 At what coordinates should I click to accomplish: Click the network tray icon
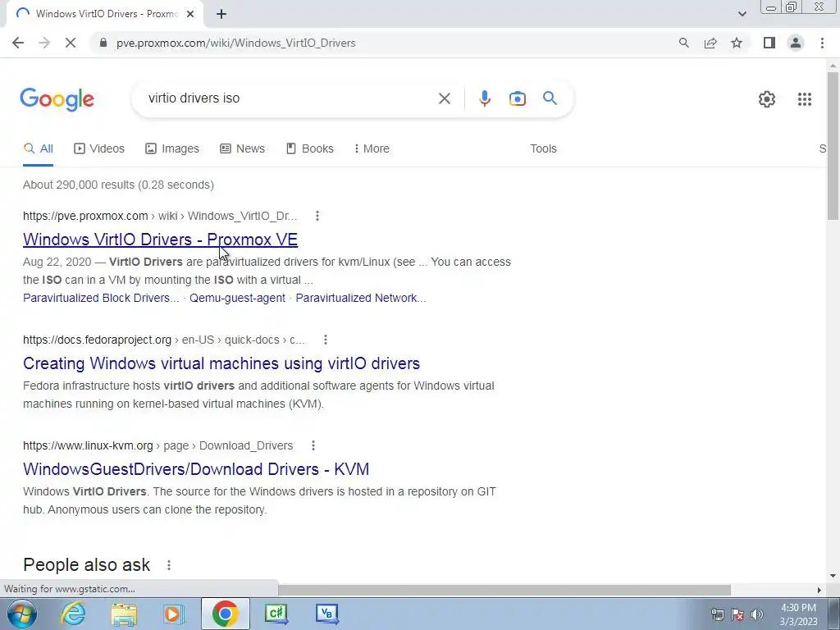tap(717, 614)
